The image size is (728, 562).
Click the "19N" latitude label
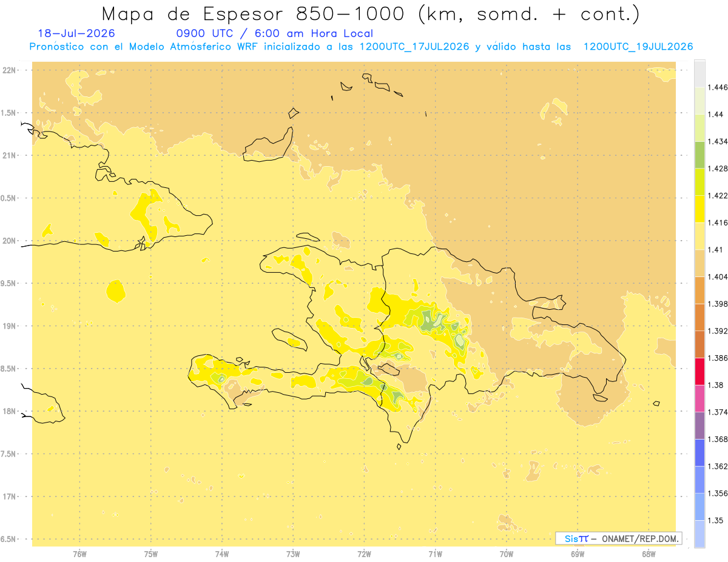(x=9, y=326)
